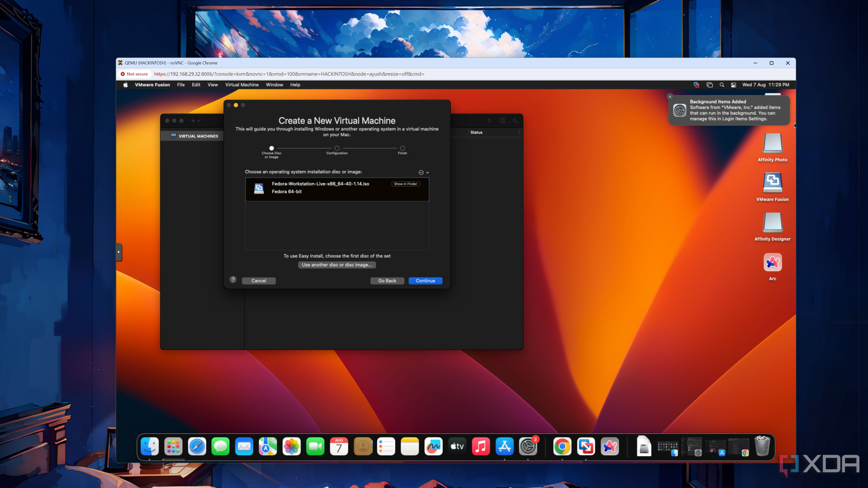This screenshot has height=488, width=868.
Task: Click Show in Finder button
Action: [x=405, y=184]
